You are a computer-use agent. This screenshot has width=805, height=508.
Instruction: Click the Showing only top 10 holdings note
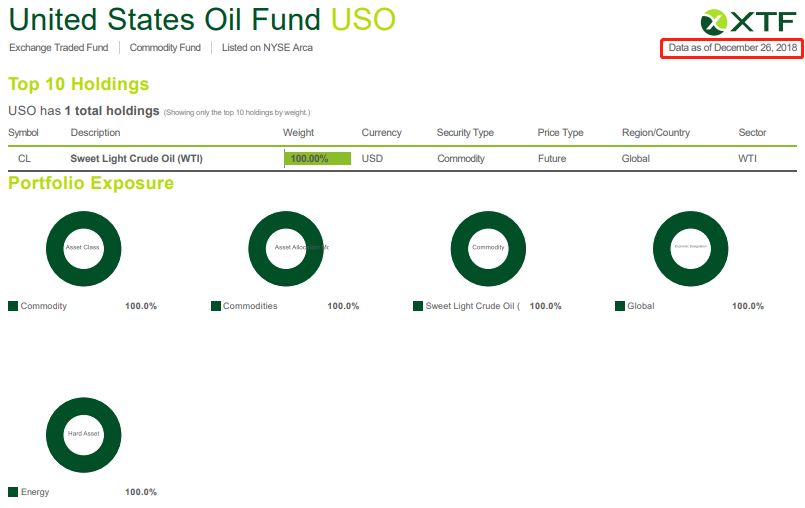point(237,112)
